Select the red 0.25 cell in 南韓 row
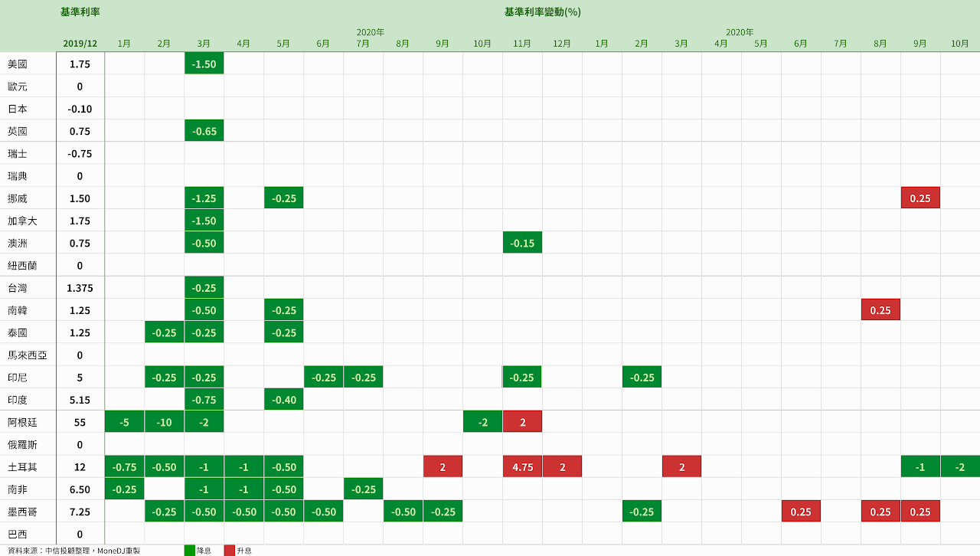This screenshot has height=556, width=980. tap(880, 310)
